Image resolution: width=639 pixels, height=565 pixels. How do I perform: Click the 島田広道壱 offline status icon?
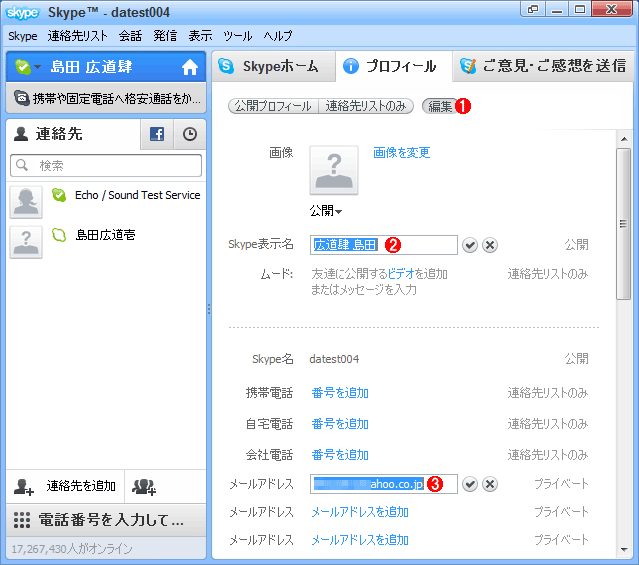59,235
